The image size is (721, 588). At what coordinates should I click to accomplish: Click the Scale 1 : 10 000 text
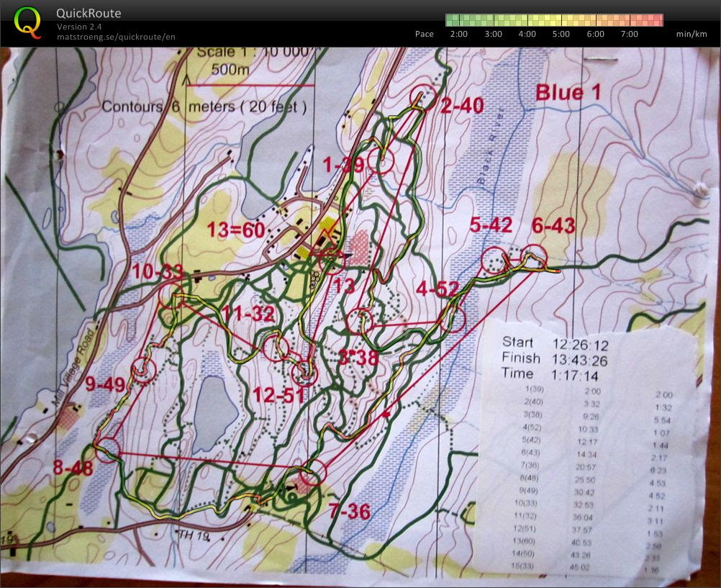tap(254, 53)
